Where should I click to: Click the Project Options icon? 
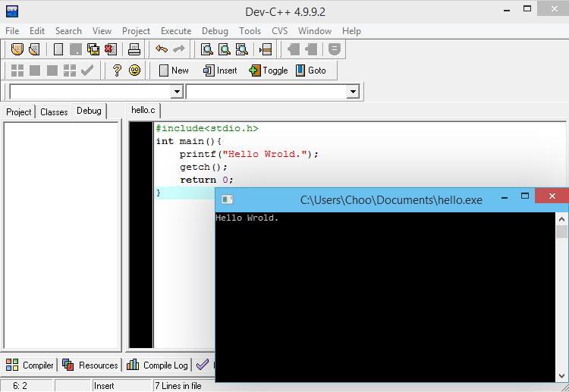tap(335, 49)
